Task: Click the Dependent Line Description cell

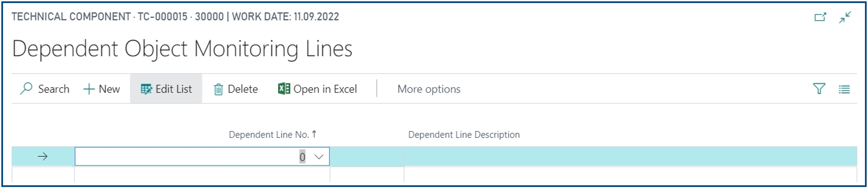Action: point(630,157)
